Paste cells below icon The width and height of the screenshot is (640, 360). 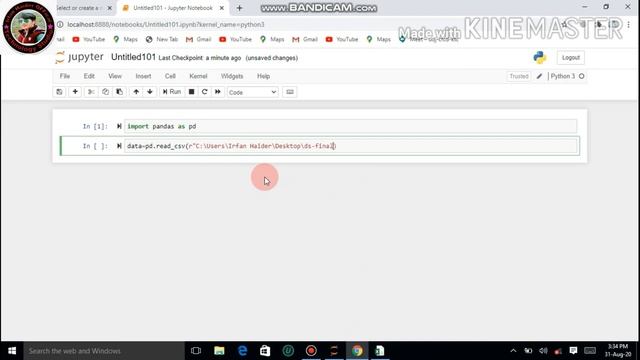coord(119,92)
